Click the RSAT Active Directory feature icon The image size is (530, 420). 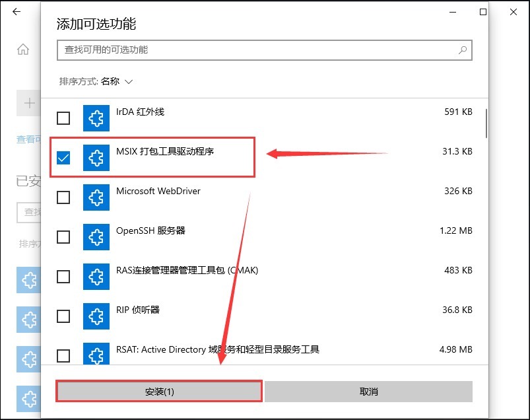tap(96, 354)
